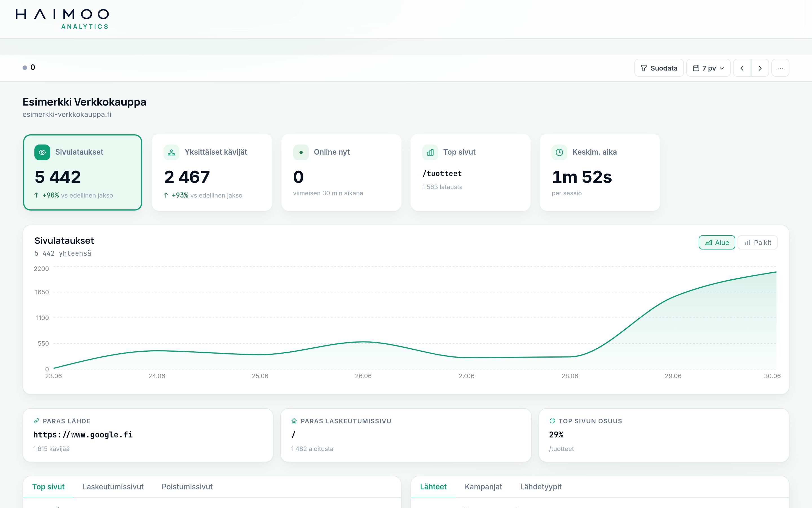This screenshot has height=508, width=812.
Task: Click the 26.06 date label on chart axis
Action: (363, 376)
